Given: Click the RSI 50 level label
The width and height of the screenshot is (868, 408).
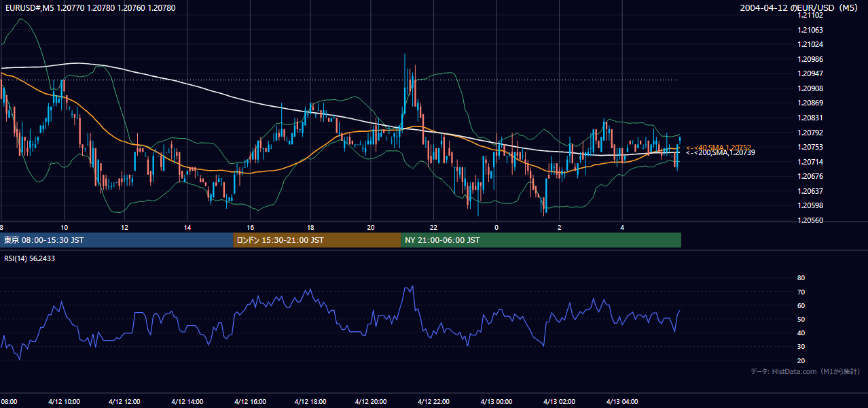Looking at the screenshot, I should point(801,319).
